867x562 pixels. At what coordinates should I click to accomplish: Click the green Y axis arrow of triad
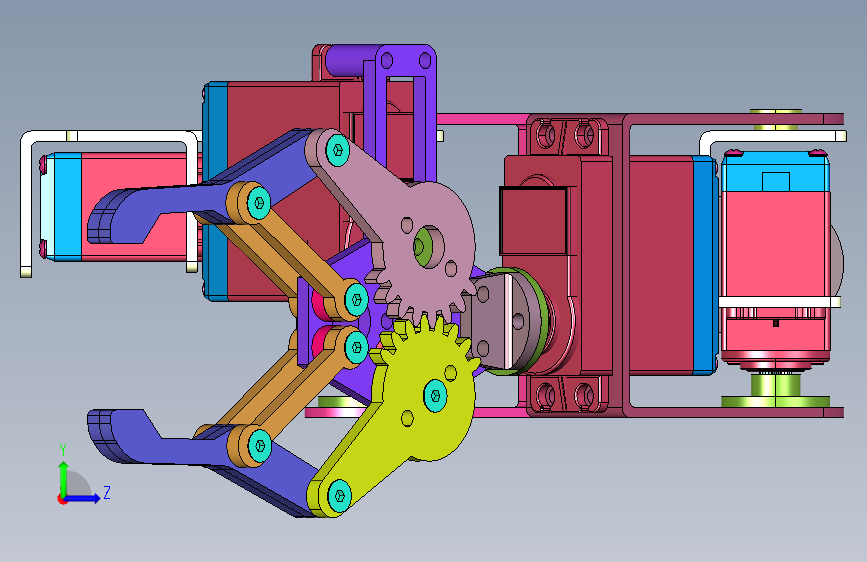64,478
